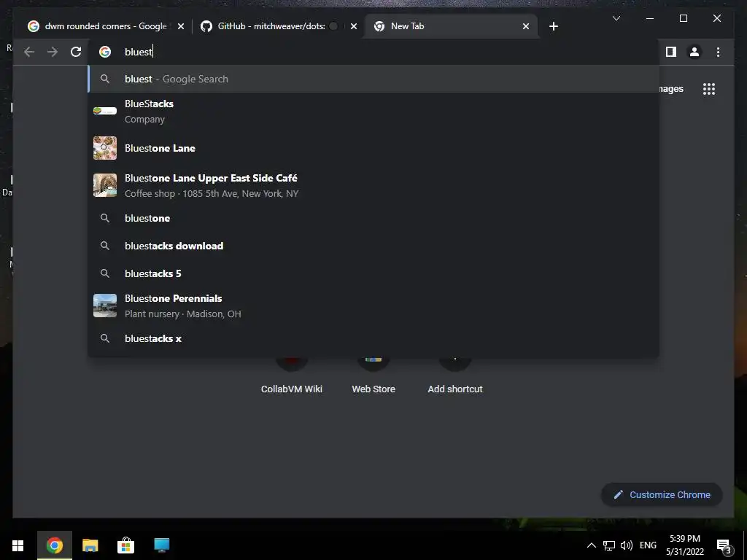Click the Bluestone Perennials photo thumbnail
The width and height of the screenshot is (747, 560).
tap(105, 306)
